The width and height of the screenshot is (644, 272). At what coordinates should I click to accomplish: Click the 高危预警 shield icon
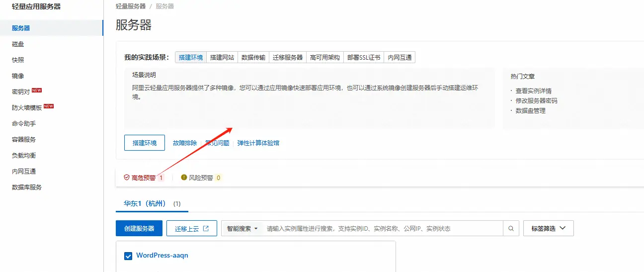coord(127,178)
